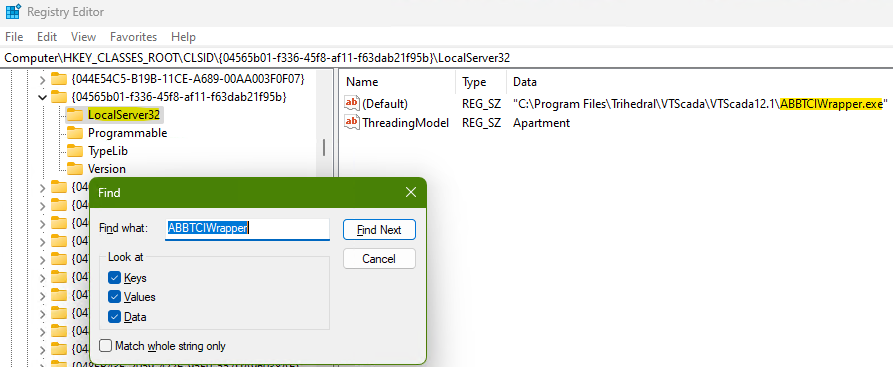Click the Find Next button
The height and width of the screenshot is (367, 893).
379,230
